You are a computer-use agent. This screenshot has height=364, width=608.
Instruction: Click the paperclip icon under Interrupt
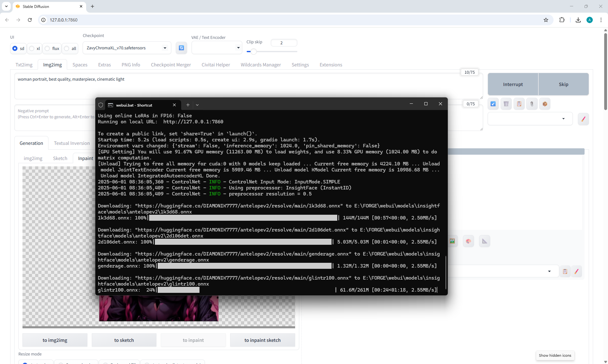532,104
